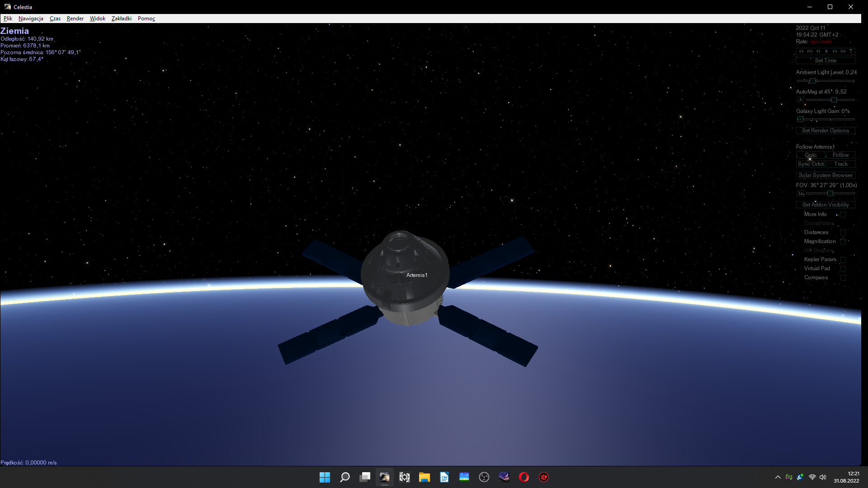The image size is (868, 488).
Task: Open Set Render Options
Action: click(826, 131)
